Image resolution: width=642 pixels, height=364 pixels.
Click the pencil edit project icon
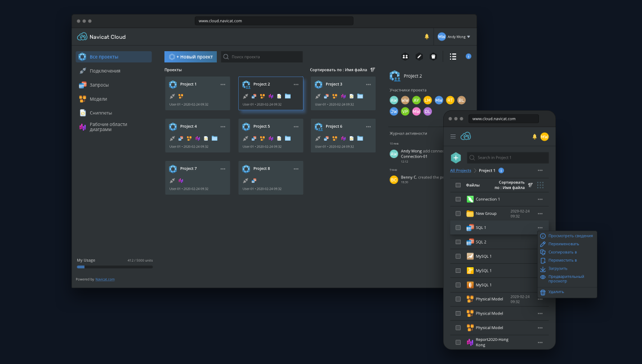(x=419, y=57)
